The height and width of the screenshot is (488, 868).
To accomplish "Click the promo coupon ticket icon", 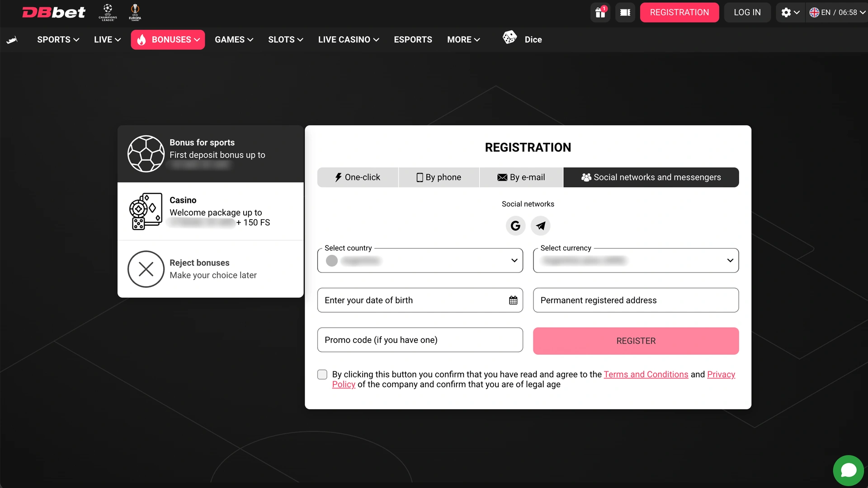I will click(625, 12).
